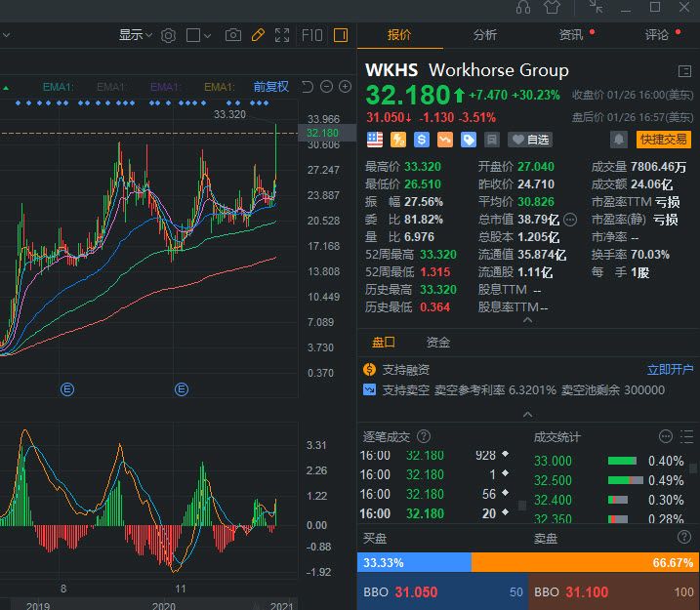The image size is (700, 610).
Task: Select the 资金 capital flow tab
Action: pyautogui.click(x=438, y=343)
